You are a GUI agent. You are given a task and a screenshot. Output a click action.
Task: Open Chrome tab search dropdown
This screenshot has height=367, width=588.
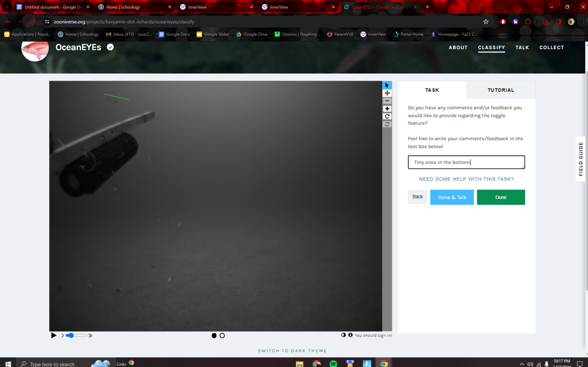pos(7,7)
